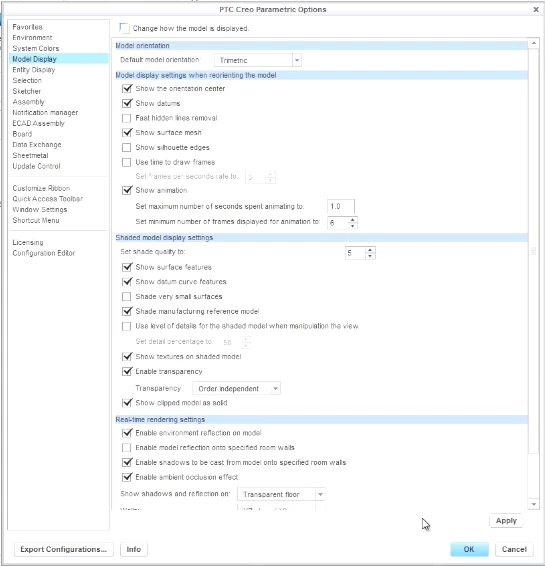Viewport: 545px width, 566px height.
Task: Click the maximum seconds animating input field
Action: [341, 206]
